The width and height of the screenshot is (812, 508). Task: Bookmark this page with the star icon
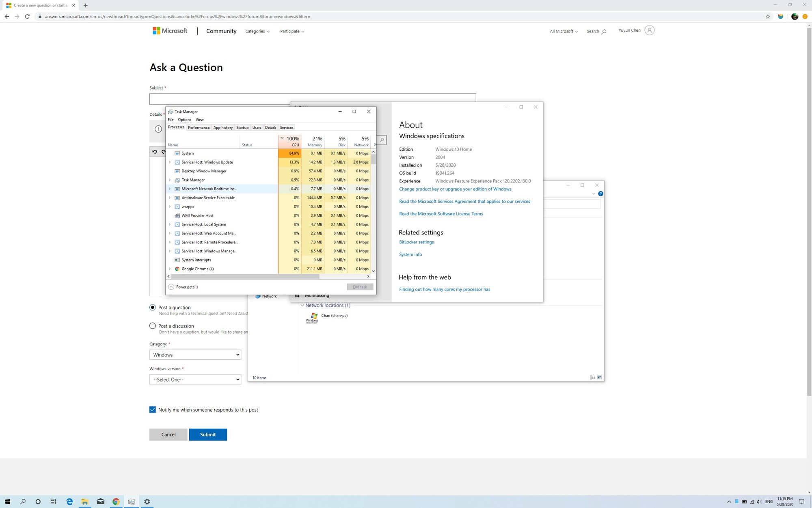[x=768, y=17]
